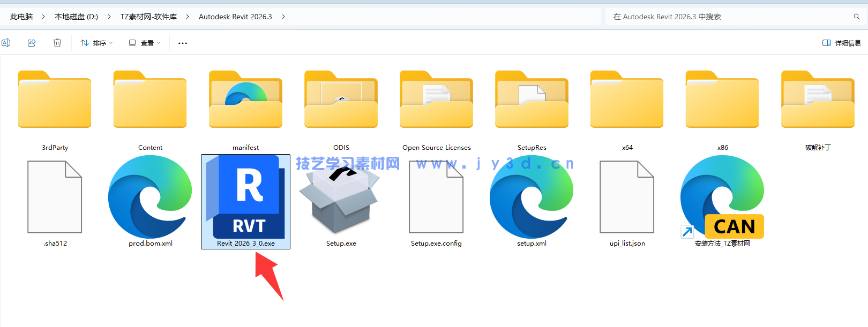Screen dimensions: 868x327
Task: Click the Share toolbar icon
Action: click(32, 43)
